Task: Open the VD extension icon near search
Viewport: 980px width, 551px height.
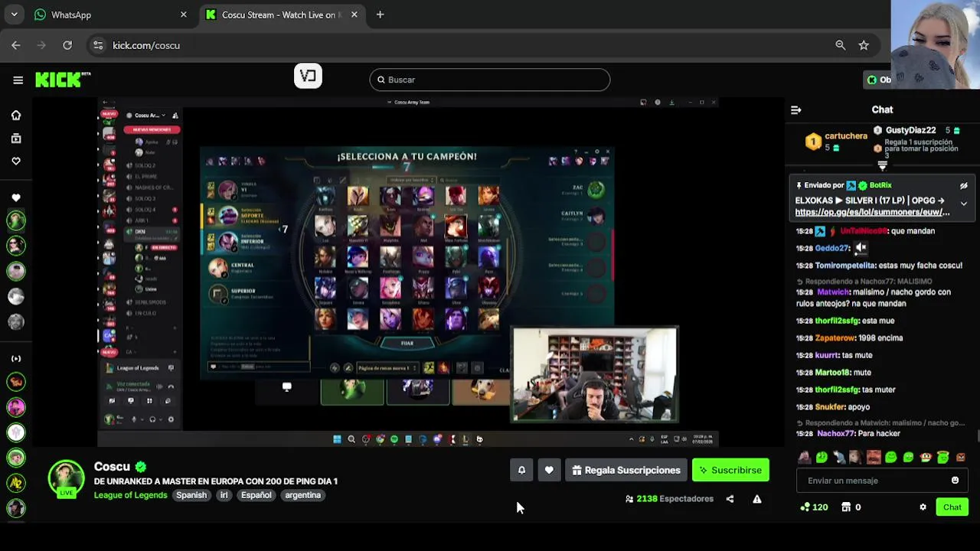Action: (308, 76)
